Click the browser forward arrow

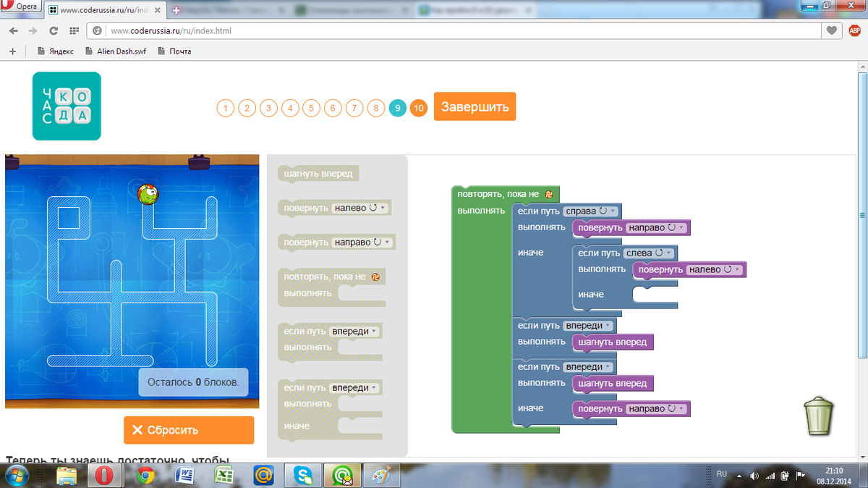(x=33, y=31)
